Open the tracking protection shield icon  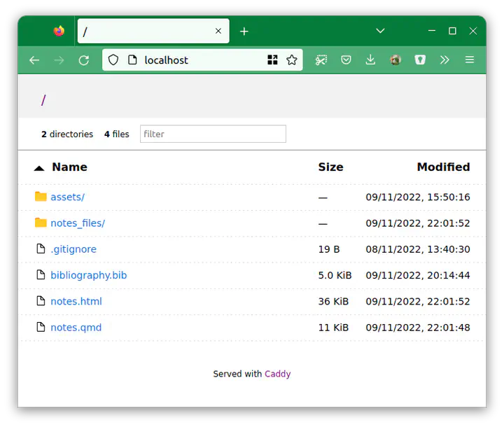click(113, 60)
